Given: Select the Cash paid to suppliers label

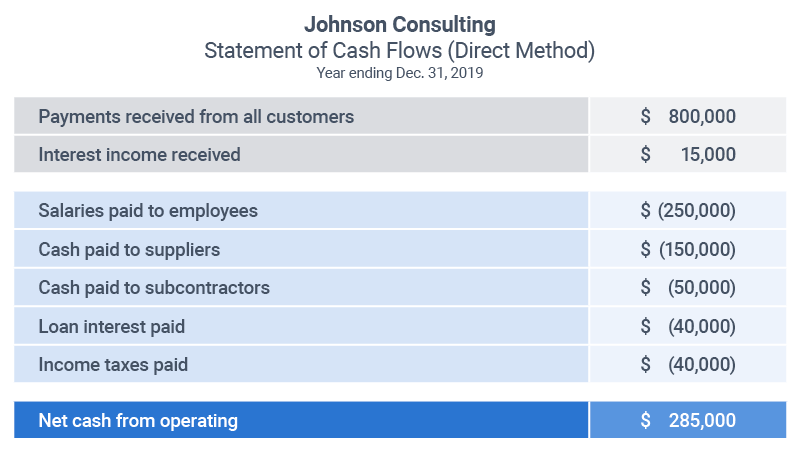Looking at the screenshot, I should pos(129,249).
